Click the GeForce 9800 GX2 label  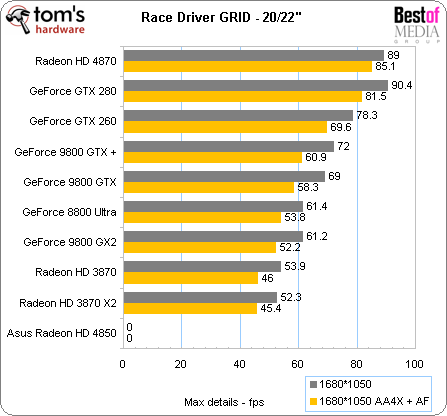[x=70, y=242]
